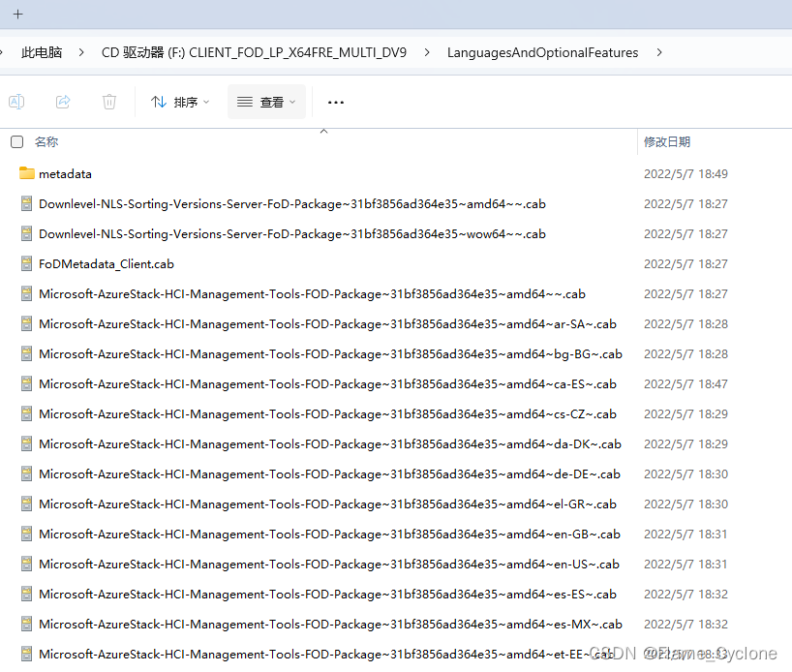792x672 pixels.
Task: Sort by the 名称 column header
Action: pyautogui.click(x=46, y=142)
